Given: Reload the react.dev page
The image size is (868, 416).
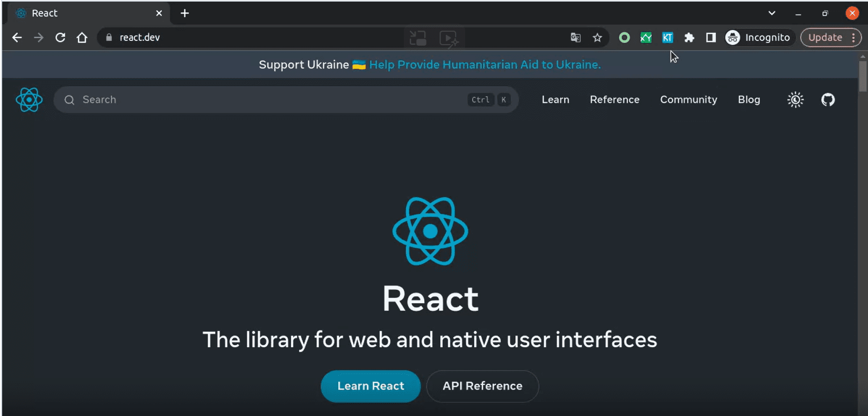Looking at the screenshot, I should click(x=60, y=38).
